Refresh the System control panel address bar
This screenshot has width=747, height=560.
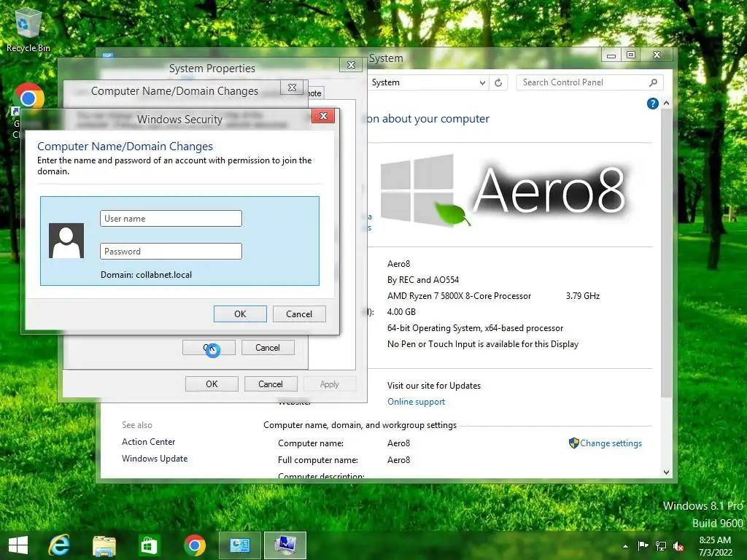[x=498, y=82]
